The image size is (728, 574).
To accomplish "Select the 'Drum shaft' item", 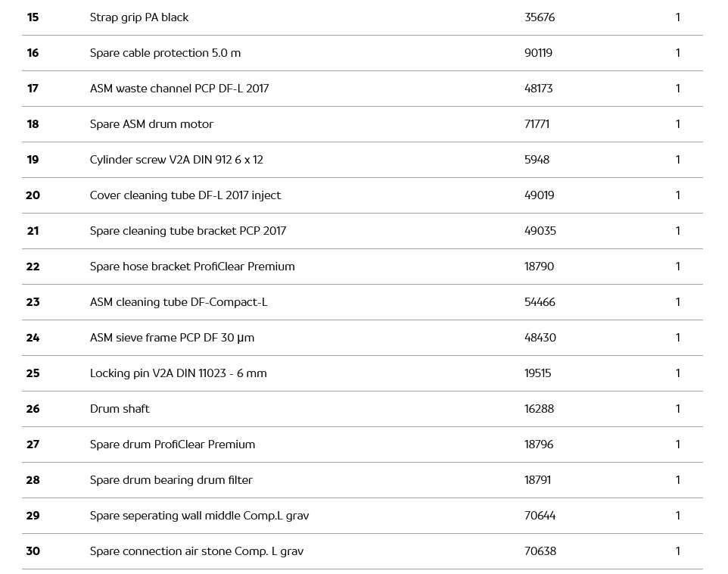I will click(x=120, y=409).
